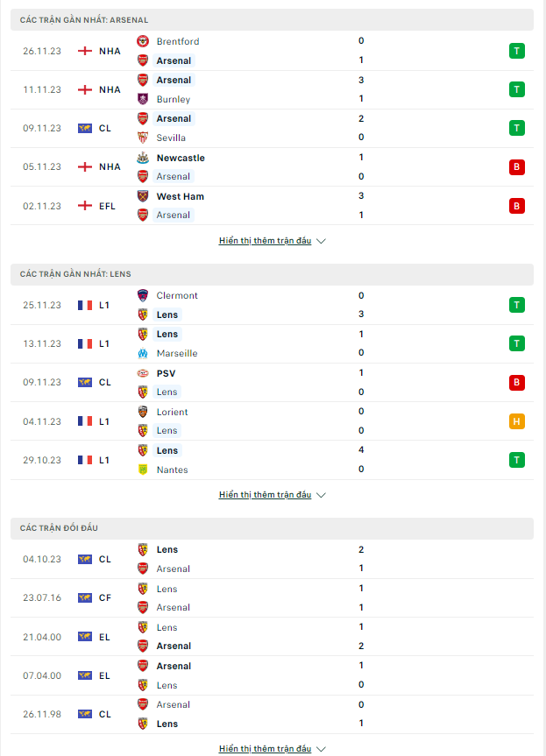546x756 pixels.
Task: Click the PSV club crest icon
Action: (x=143, y=373)
